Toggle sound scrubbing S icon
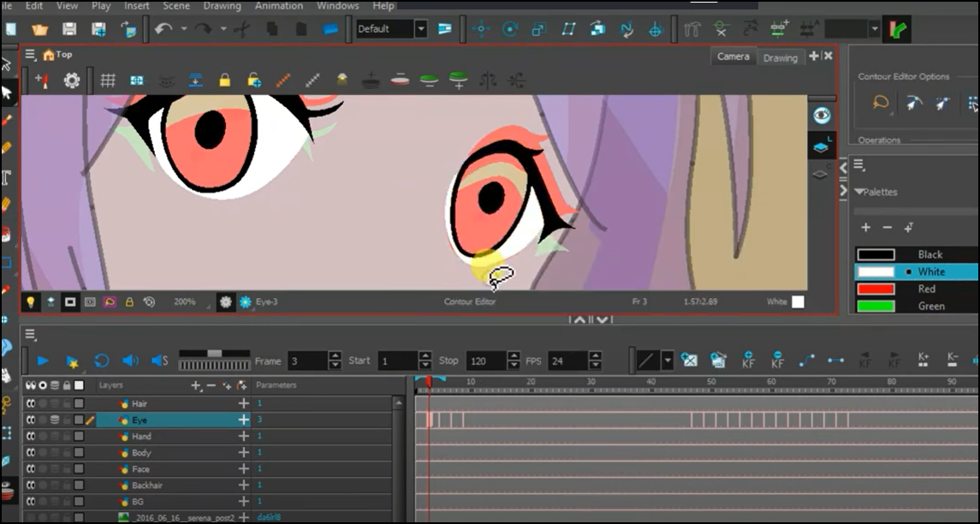The image size is (980, 524). 160,360
